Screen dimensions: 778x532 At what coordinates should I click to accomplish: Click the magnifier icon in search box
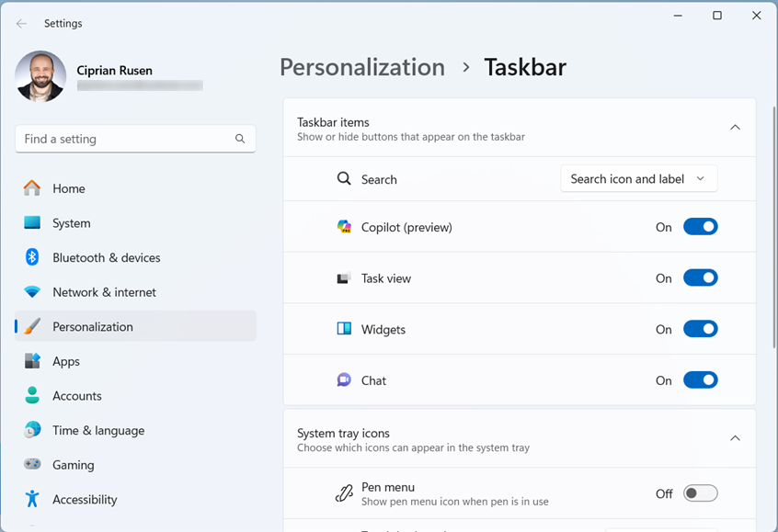pos(240,139)
